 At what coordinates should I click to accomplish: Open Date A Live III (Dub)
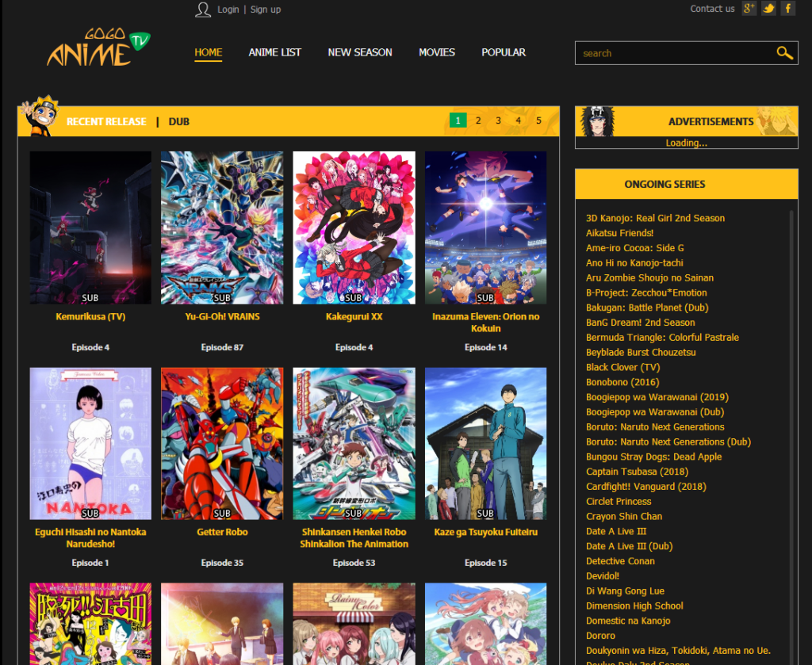(629, 546)
